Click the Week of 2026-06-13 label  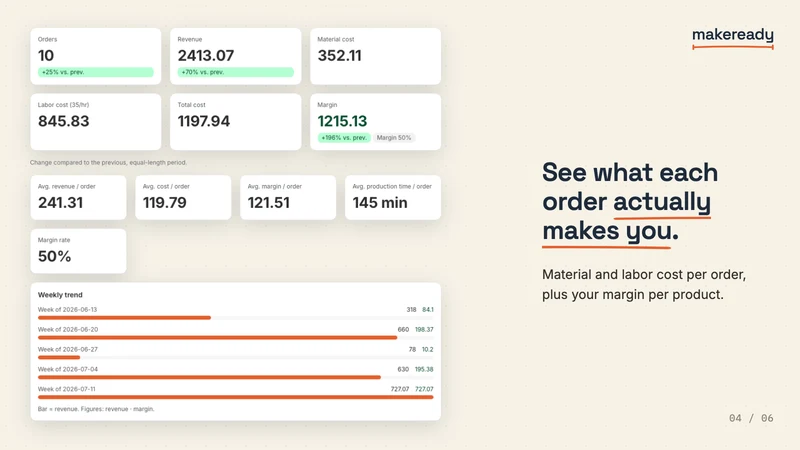[67, 310]
